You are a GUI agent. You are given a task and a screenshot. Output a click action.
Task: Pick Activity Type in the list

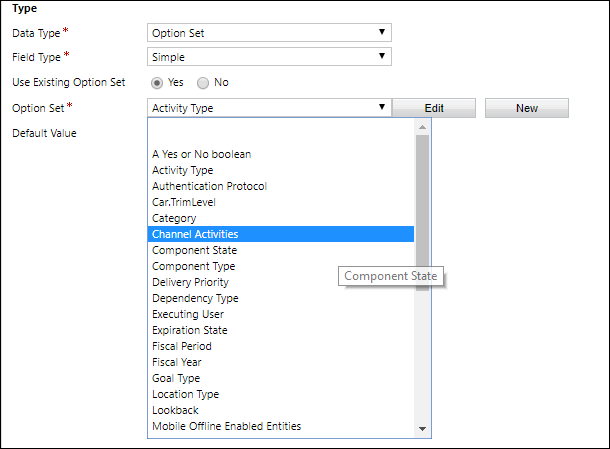(x=281, y=170)
